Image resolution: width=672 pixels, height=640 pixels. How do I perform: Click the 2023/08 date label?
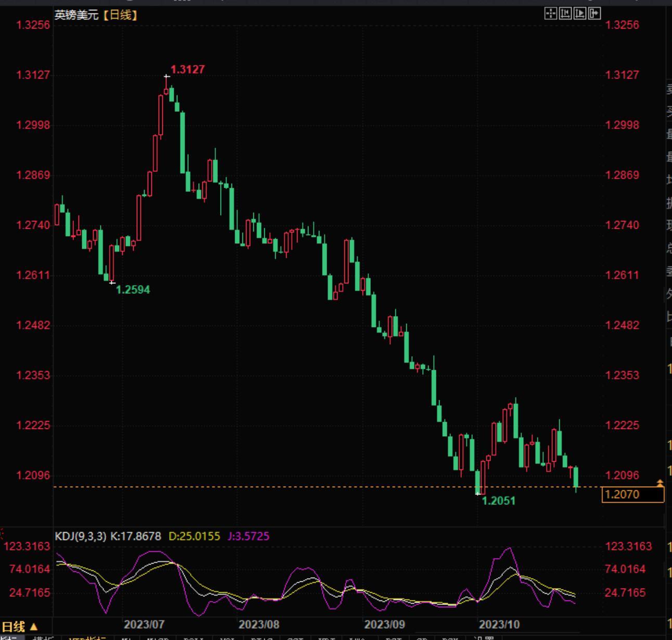click(x=259, y=624)
